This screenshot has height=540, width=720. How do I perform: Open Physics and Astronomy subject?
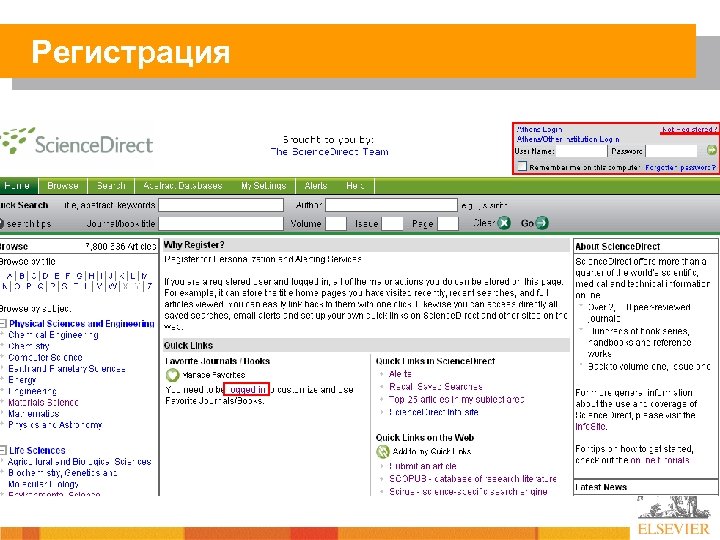pyautogui.click(x=55, y=425)
